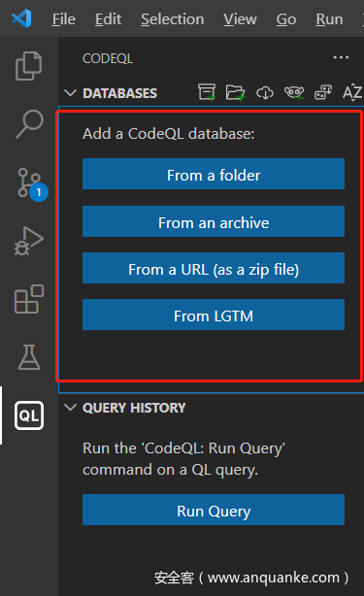Open the CodeQL panel more actions menu
The height and width of the screenshot is (596, 364).
pos(341,58)
